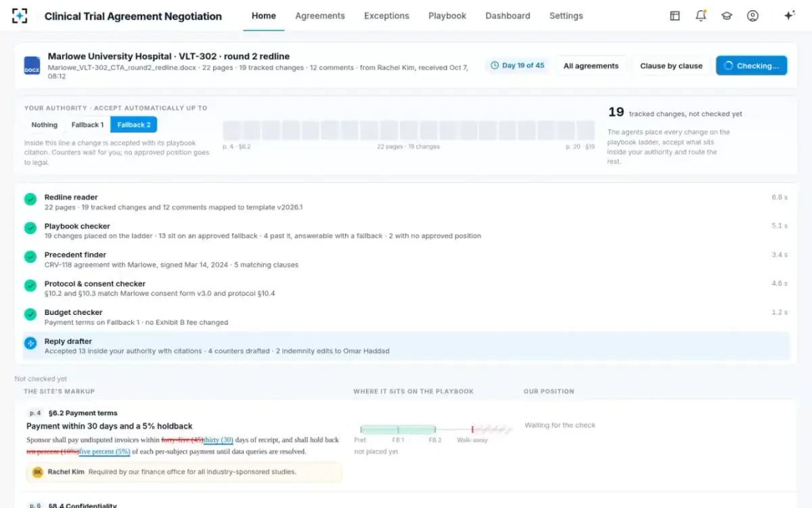
Task: Select the Fallback 2 authority option
Action: point(134,125)
